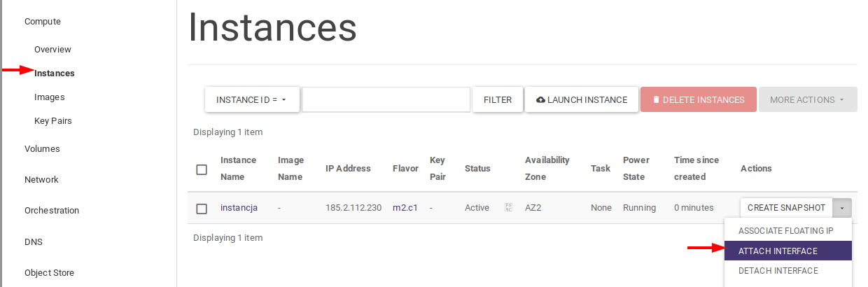868x287 pixels.
Task: Expand the Volumes section in sidebar
Action: tap(42, 149)
